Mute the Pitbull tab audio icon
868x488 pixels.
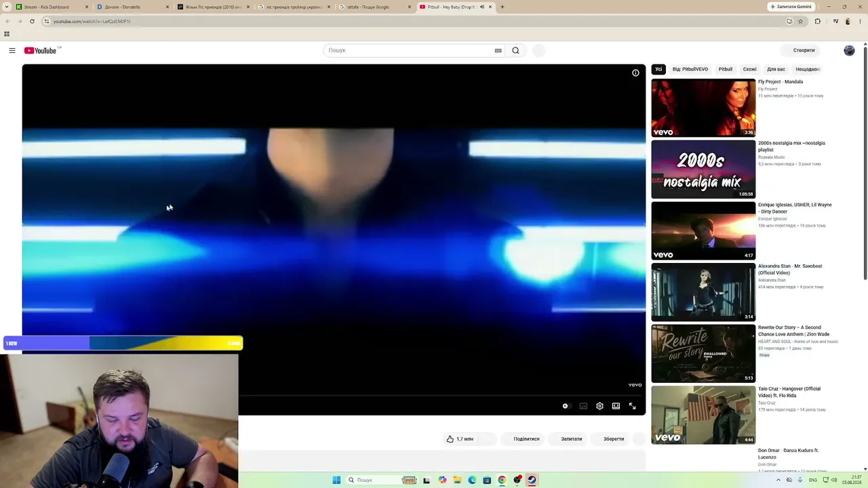(x=481, y=7)
